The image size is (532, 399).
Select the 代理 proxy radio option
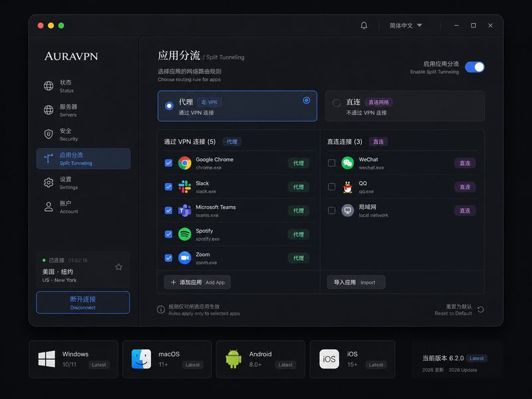click(x=169, y=106)
